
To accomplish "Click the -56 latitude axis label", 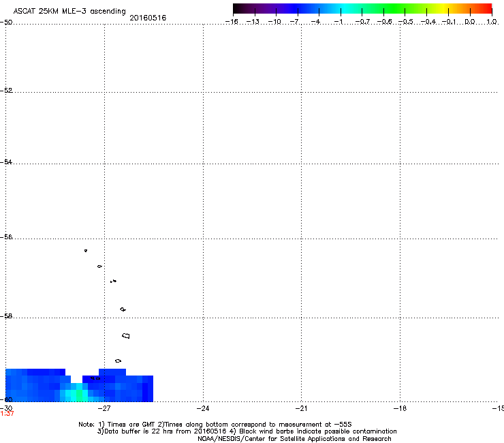I will pos(6,236).
